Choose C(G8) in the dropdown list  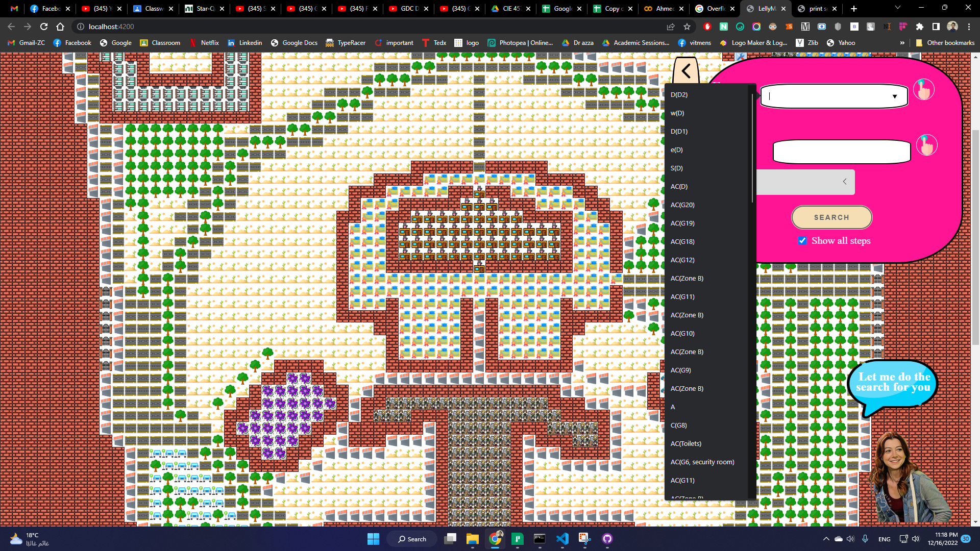[707, 425]
